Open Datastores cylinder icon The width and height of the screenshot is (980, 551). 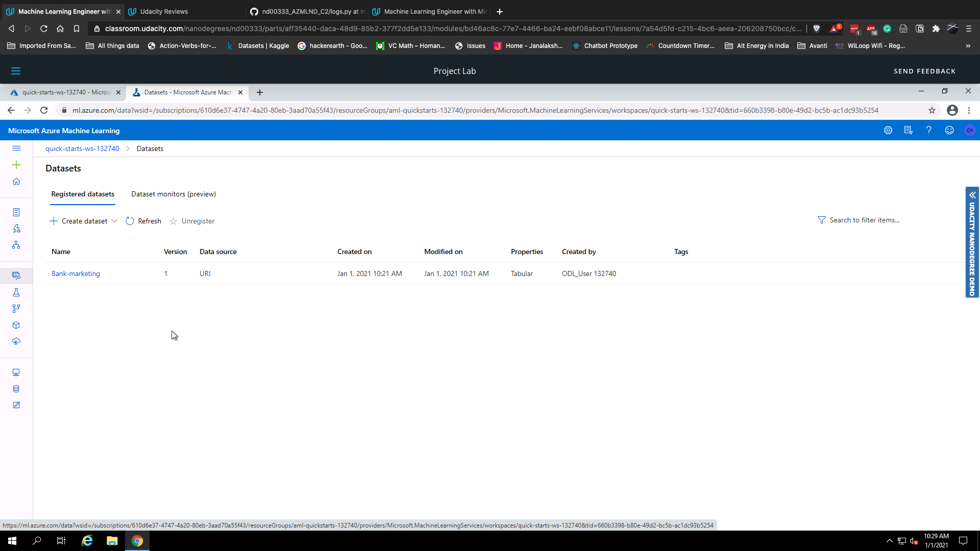(x=16, y=389)
